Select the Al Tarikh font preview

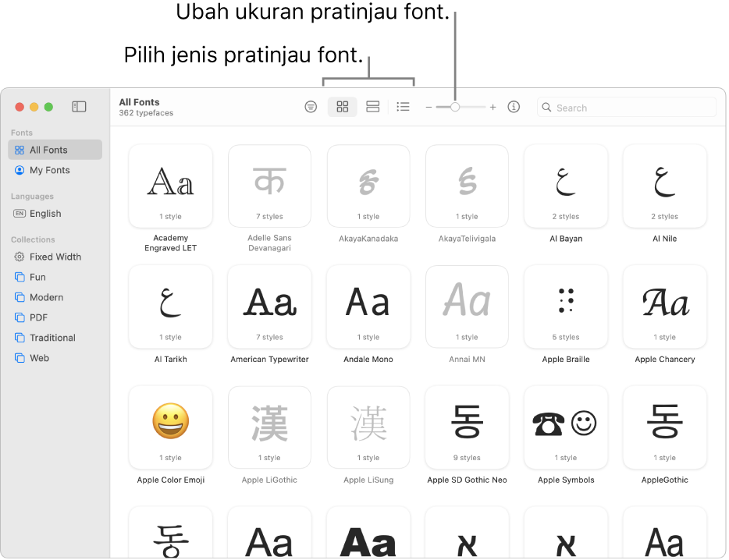point(171,307)
